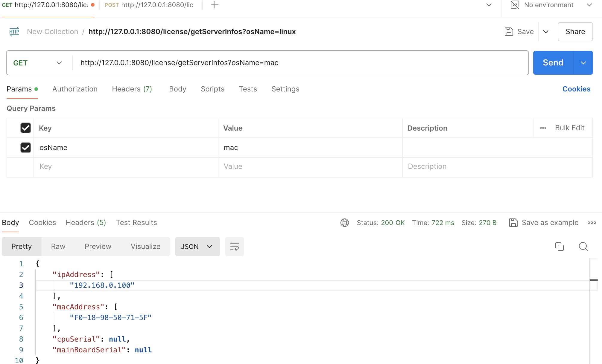Viewport: 602px width, 364px height.
Task: Open the Cookies link
Action: [576, 89]
